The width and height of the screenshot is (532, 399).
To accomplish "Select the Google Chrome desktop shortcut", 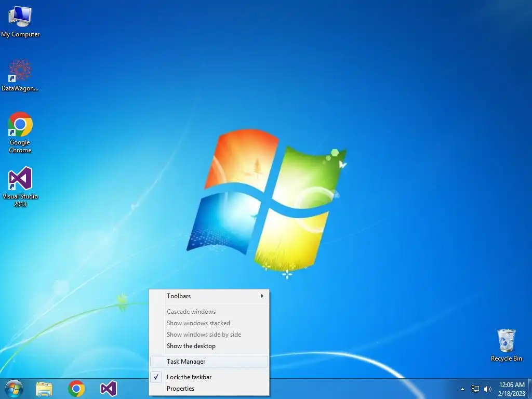I will pyautogui.click(x=20, y=132).
